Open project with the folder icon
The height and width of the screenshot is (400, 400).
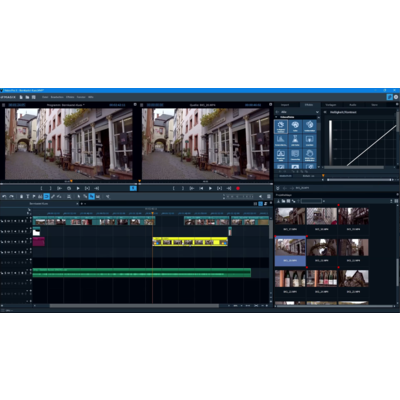point(27,97)
